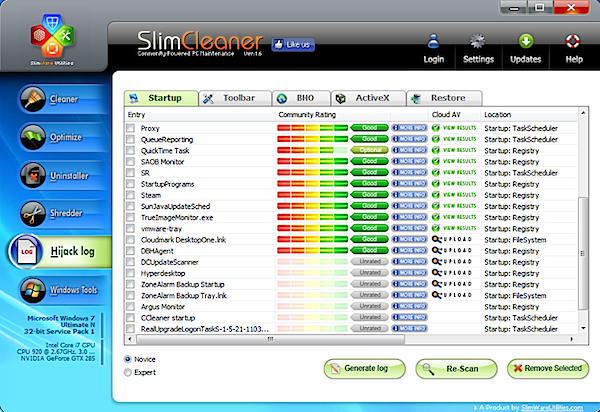Image resolution: width=600 pixels, height=412 pixels.
Task: Click the horizontal scrollbar left arrow
Action: coord(130,339)
